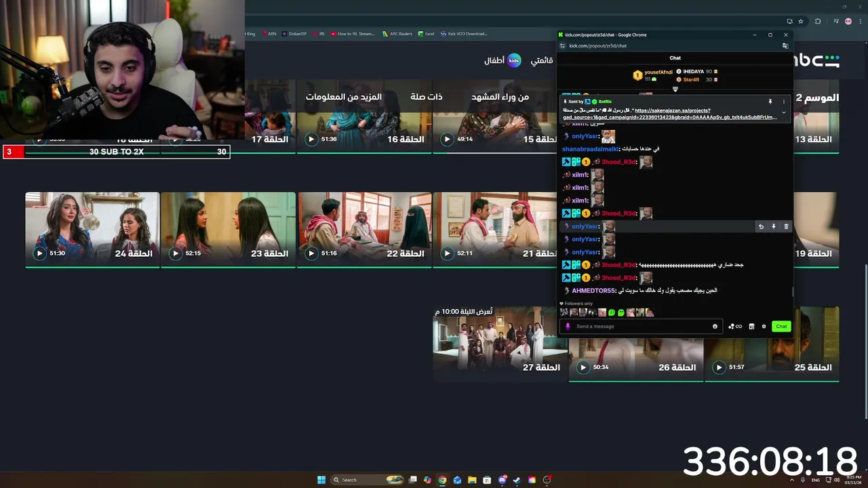
Task: Click the Chat header title
Action: pyautogui.click(x=675, y=58)
